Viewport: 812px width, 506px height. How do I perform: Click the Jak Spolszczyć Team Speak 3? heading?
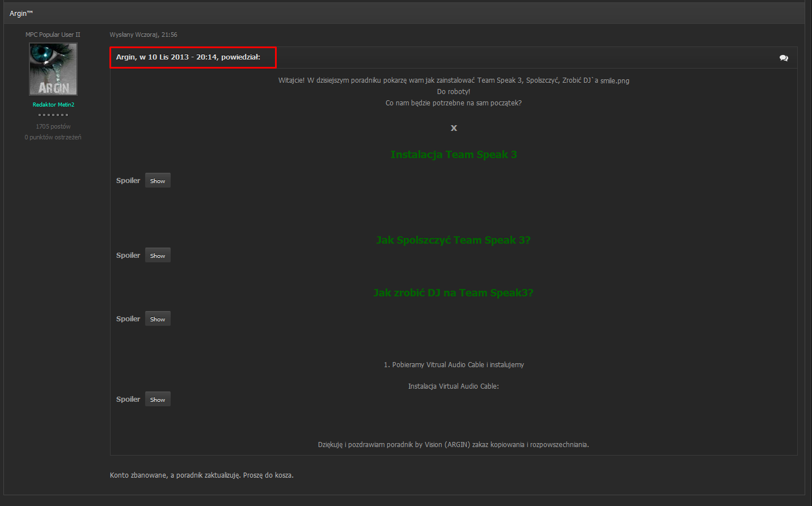[454, 240]
